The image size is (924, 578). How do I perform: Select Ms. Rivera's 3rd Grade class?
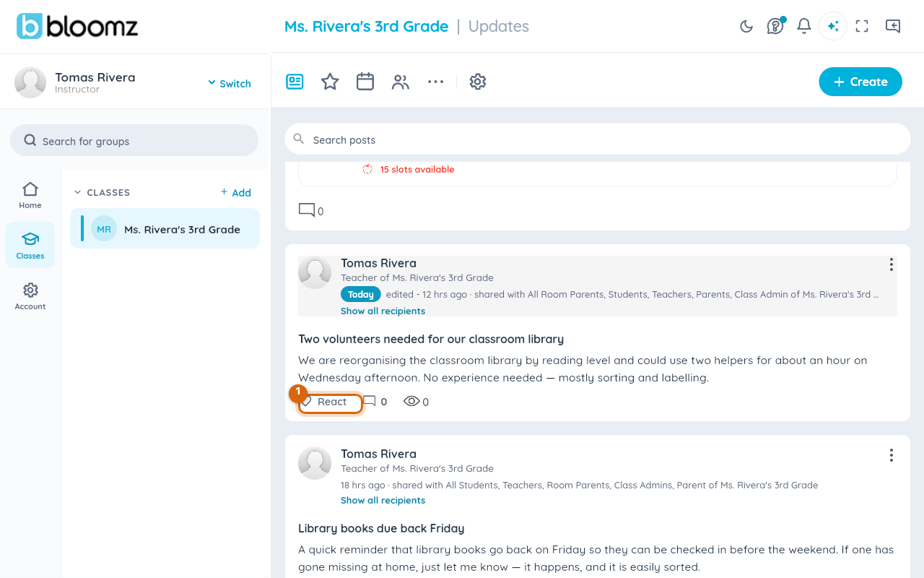[165, 228]
